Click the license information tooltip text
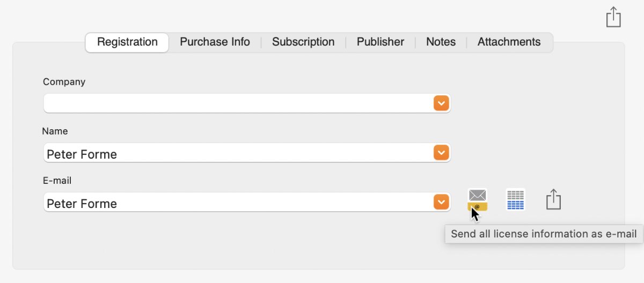 [x=544, y=234]
